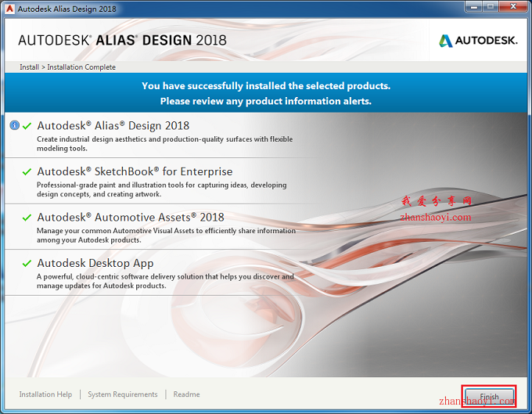Screen dimensions: 532x414
Task: Select the 'Autodesk® Automotive Assets® 2018' title
Action: (x=131, y=218)
